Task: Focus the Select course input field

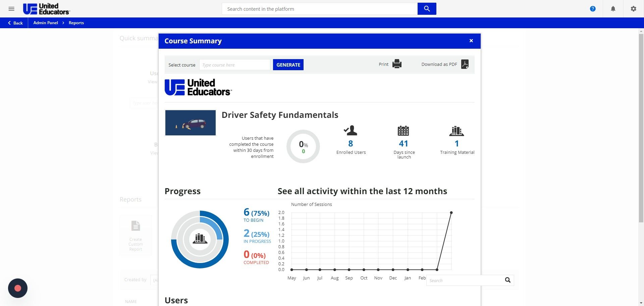Action: pos(235,65)
